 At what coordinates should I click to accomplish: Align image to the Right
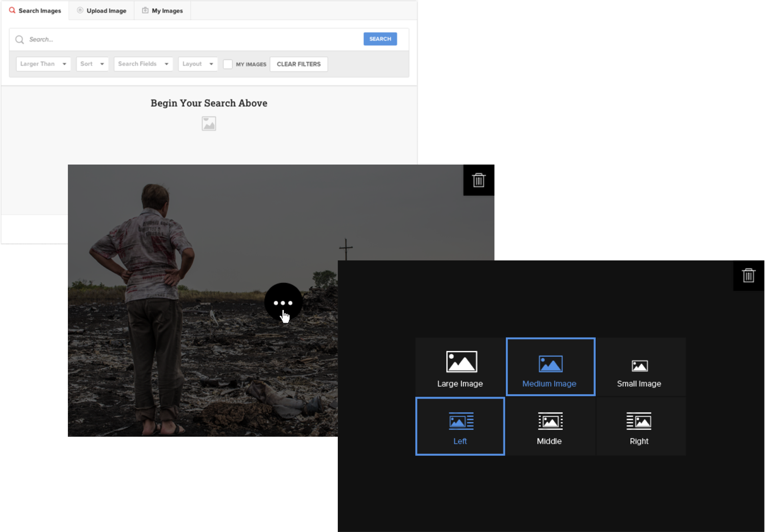coord(640,427)
